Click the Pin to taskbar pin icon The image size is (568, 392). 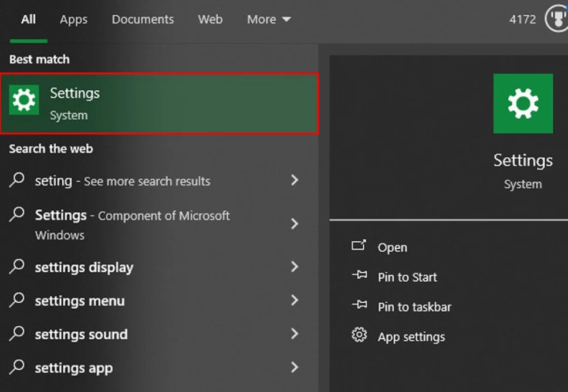359,305
